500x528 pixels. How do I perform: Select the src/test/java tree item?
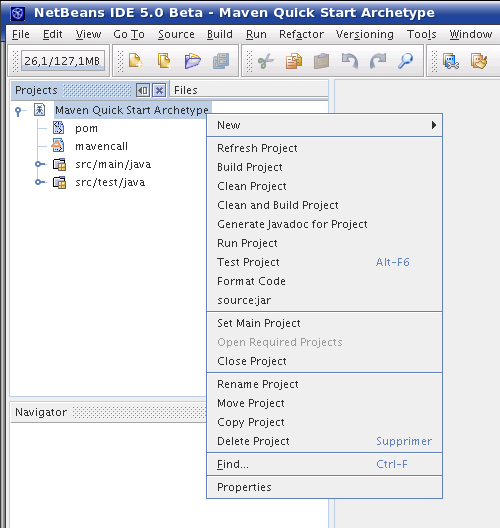pyautogui.click(x=110, y=183)
